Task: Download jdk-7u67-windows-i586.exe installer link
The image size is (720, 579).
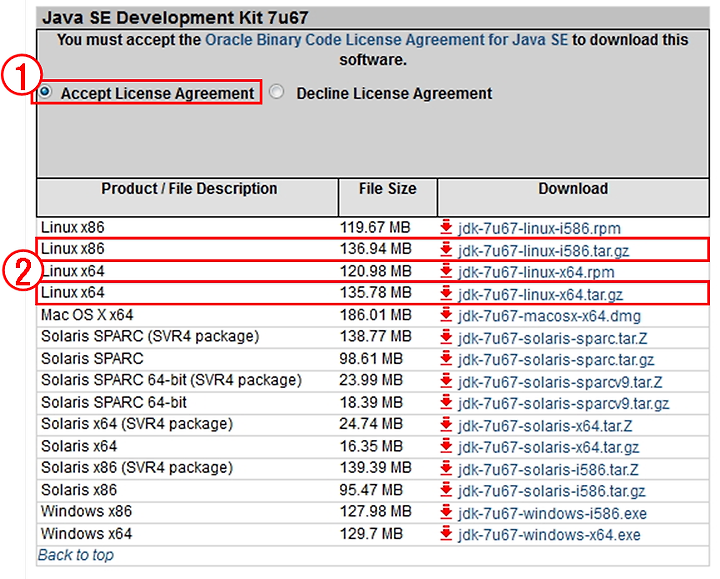Action: (552, 513)
